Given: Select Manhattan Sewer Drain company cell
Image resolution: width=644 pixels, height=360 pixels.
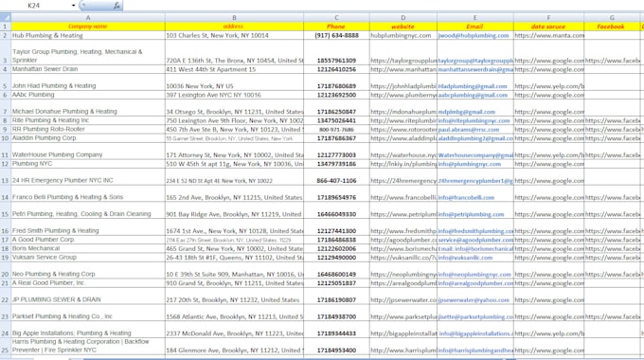Looking at the screenshot, I should point(88,69).
